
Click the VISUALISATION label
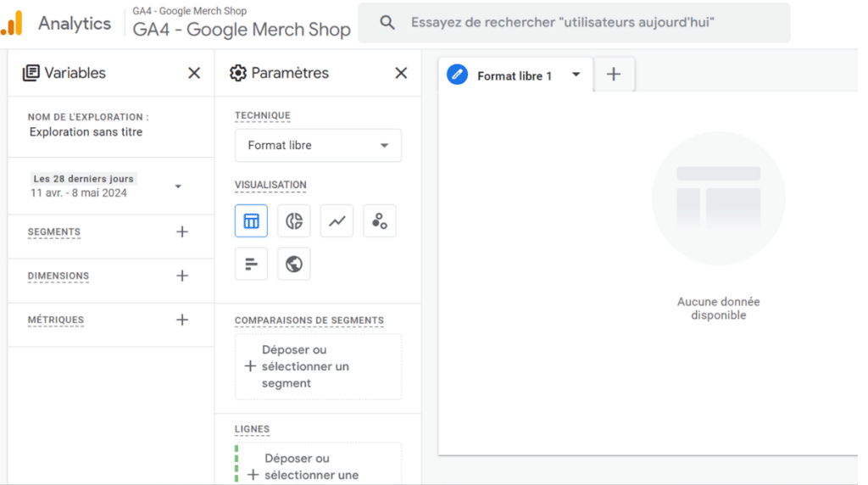pyautogui.click(x=270, y=185)
